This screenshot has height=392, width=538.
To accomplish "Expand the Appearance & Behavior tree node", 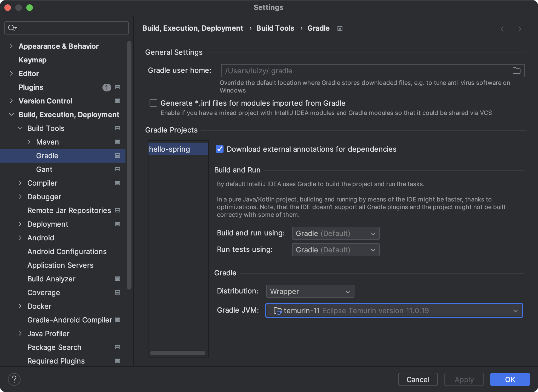I will (x=11, y=46).
